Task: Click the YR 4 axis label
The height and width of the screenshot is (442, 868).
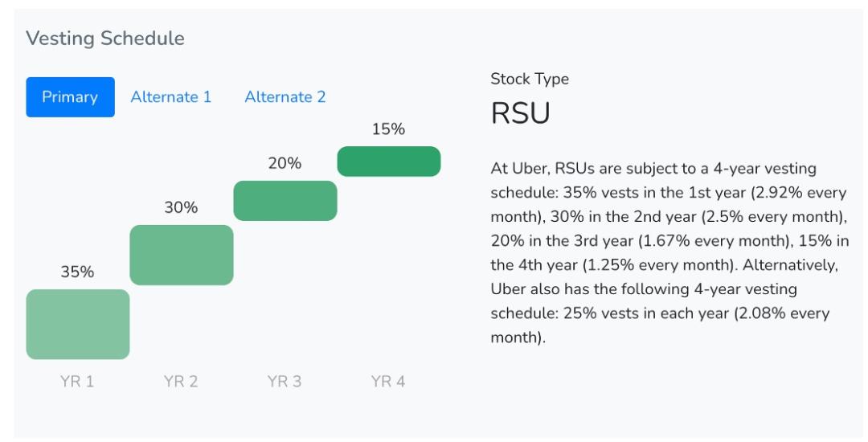Action: click(388, 382)
